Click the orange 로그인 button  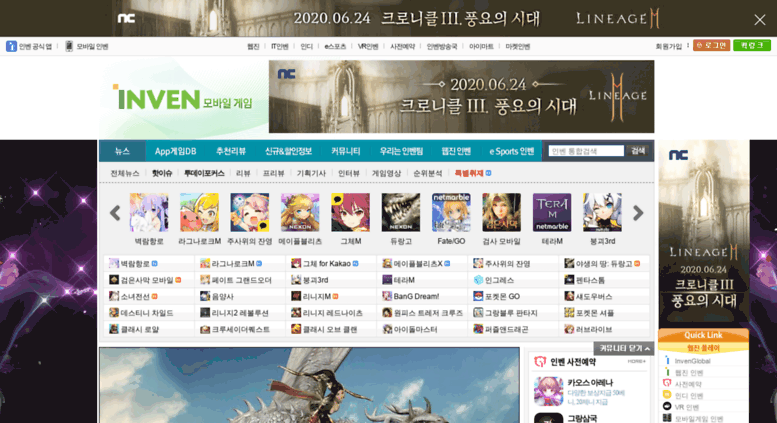click(711, 46)
